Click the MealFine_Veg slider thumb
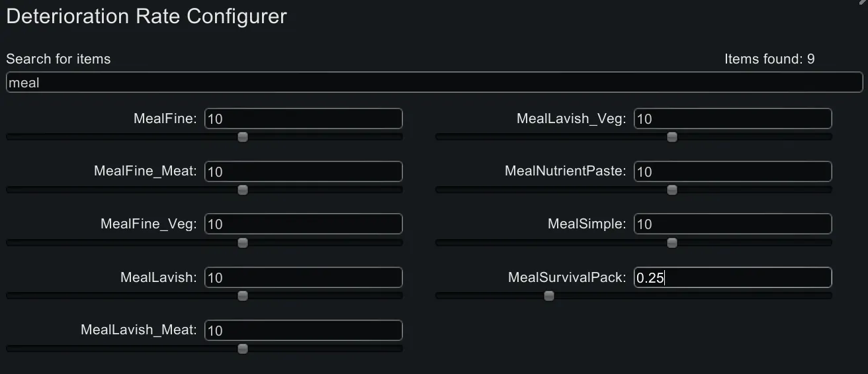 coord(243,243)
